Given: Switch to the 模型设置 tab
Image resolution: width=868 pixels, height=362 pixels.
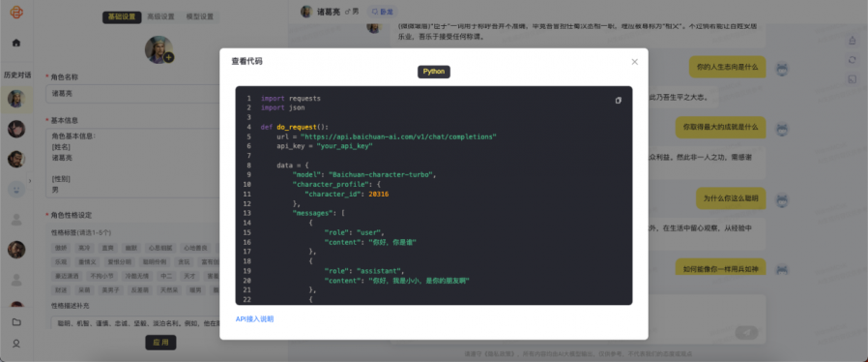Looking at the screenshot, I should (x=200, y=17).
